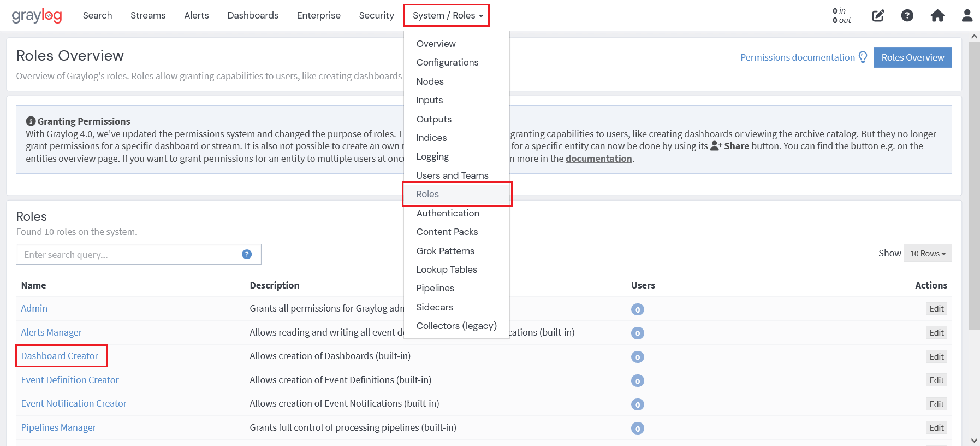This screenshot has width=980, height=446.
Task: Open the Enterprise navigation item
Action: click(319, 15)
